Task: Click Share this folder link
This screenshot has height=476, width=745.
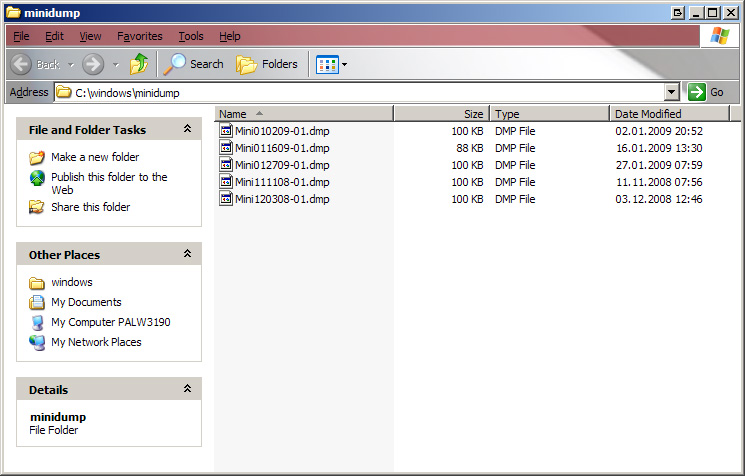Action: [90, 207]
